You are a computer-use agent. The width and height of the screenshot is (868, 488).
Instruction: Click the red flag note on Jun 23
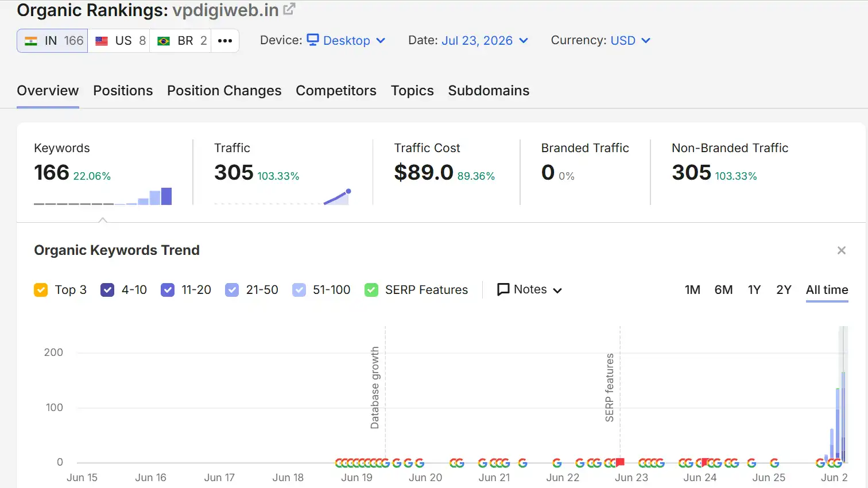point(620,462)
